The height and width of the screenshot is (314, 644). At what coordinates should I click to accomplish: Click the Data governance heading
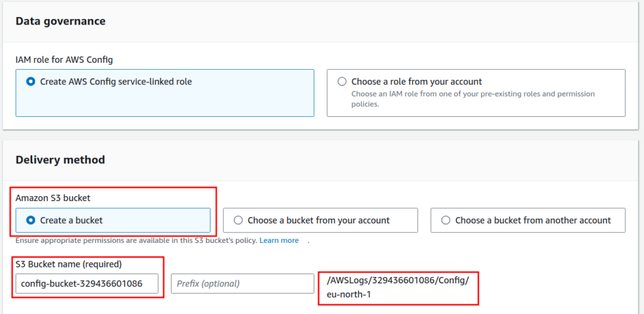[60, 21]
